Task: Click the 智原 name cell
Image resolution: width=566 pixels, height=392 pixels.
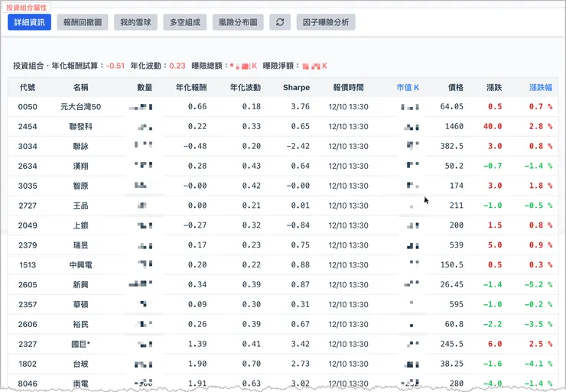Action: (x=80, y=186)
